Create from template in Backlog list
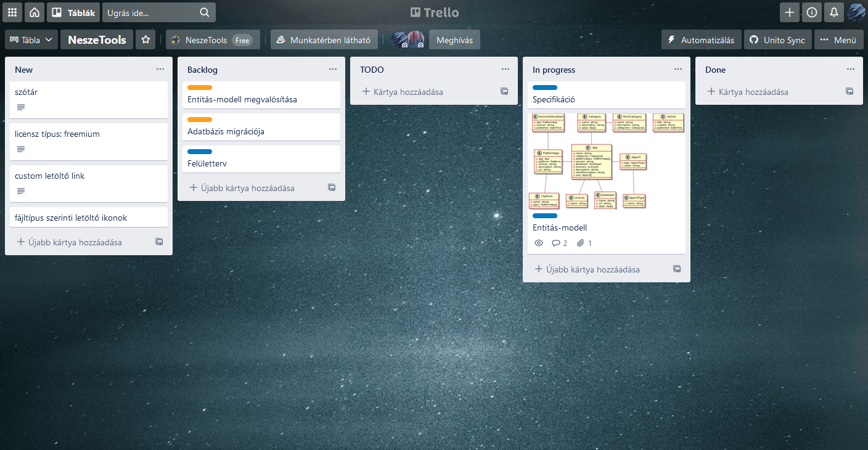 pyautogui.click(x=332, y=188)
